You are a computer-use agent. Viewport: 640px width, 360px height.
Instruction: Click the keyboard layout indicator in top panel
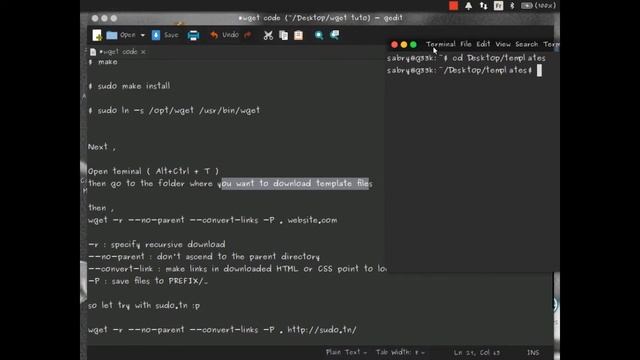click(498, 6)
